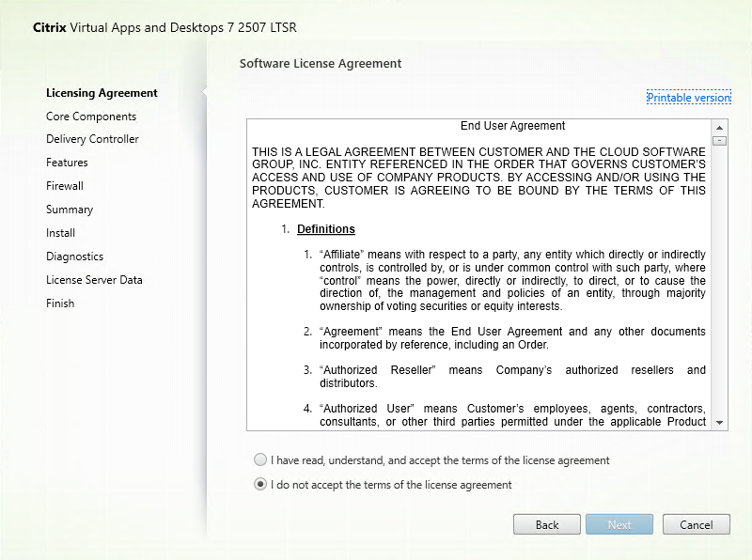Choose the Install step in sidebar
This screenshot has height=560, width=752.
pyautogui.click(x=60, y=233)
